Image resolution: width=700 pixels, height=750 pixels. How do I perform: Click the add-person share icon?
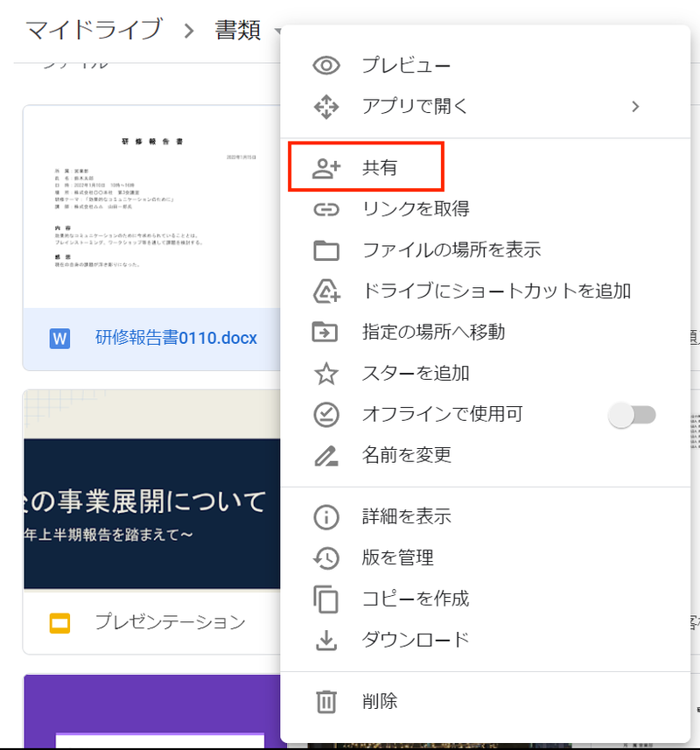(326, 168)
